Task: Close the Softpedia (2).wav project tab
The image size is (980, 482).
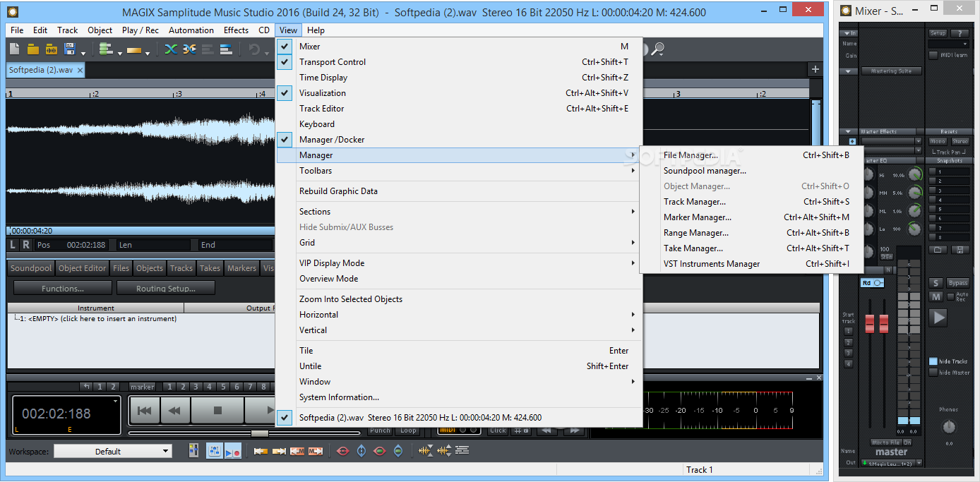Action: (80, 70)
